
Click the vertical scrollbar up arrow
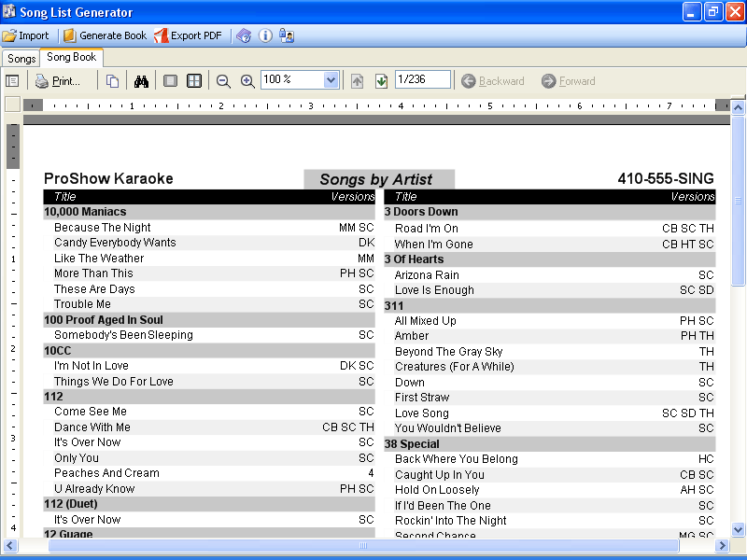pyautogui.click(x=738, y=107)
